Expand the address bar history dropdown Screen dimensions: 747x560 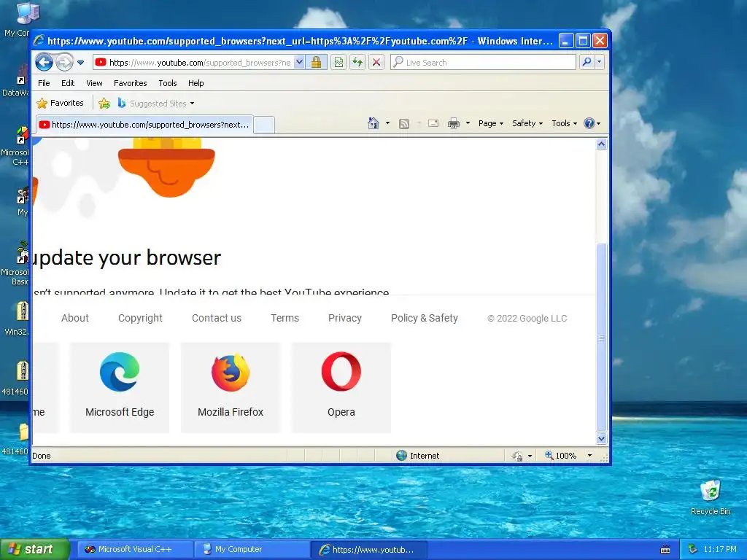(299, 63)
